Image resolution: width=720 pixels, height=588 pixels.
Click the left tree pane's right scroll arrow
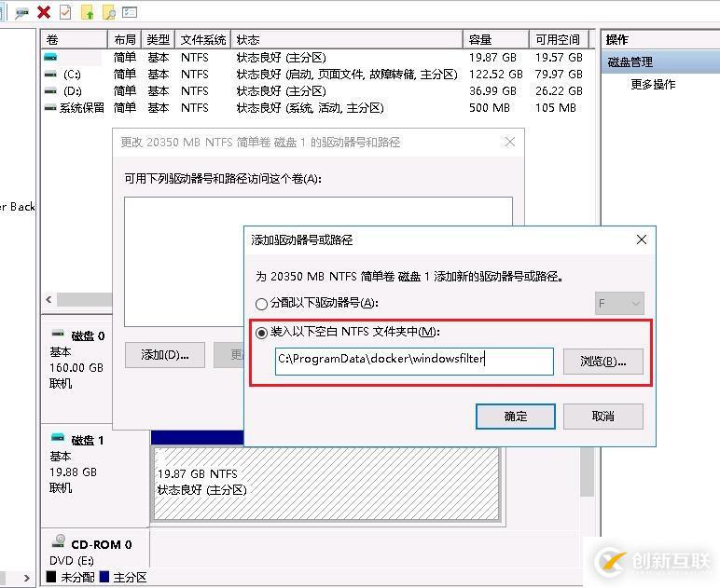(27, 578)
